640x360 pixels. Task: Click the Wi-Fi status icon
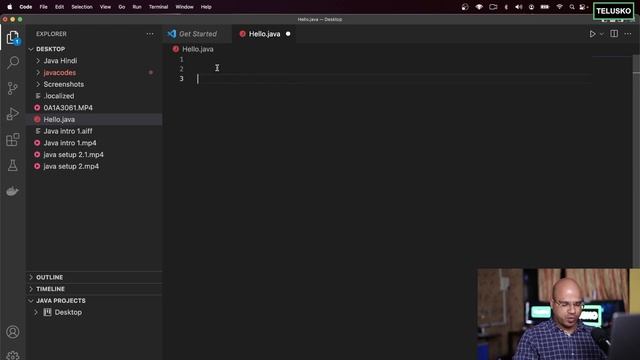point(560,7)
